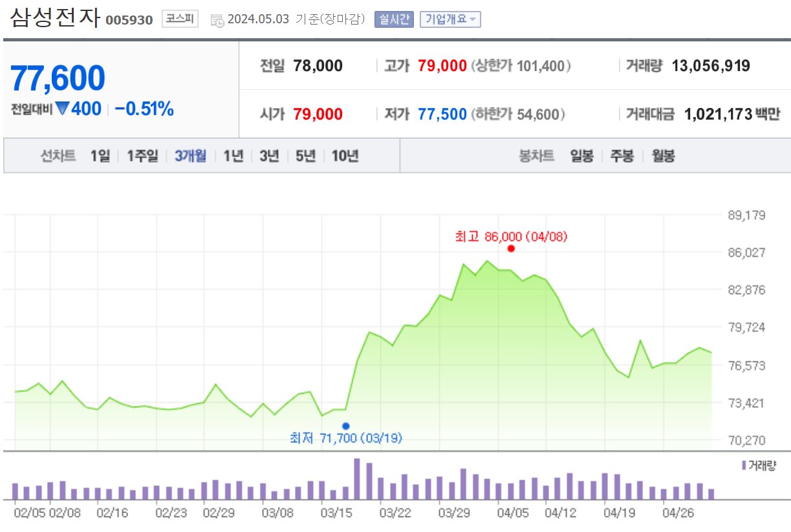The width and height of the screenshot is (791, 532).
Task: Select the 1일 line chart tab
Action: 100,156
